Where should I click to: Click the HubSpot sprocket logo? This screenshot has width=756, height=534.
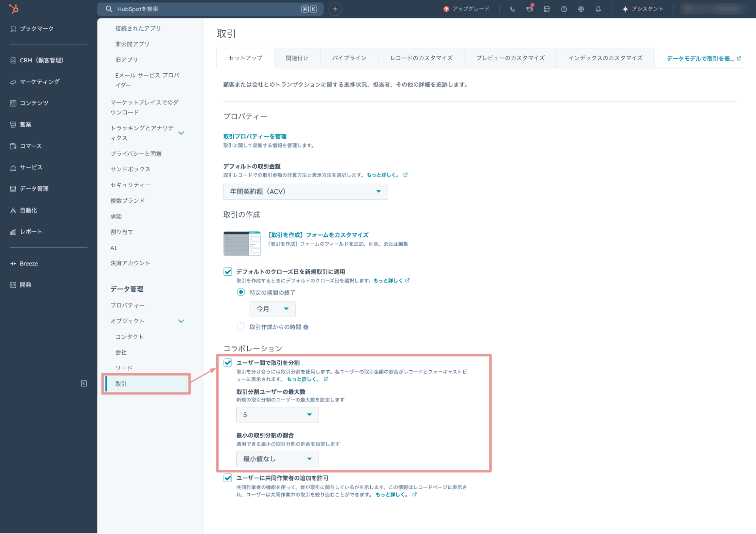click(x=14, y=9)
